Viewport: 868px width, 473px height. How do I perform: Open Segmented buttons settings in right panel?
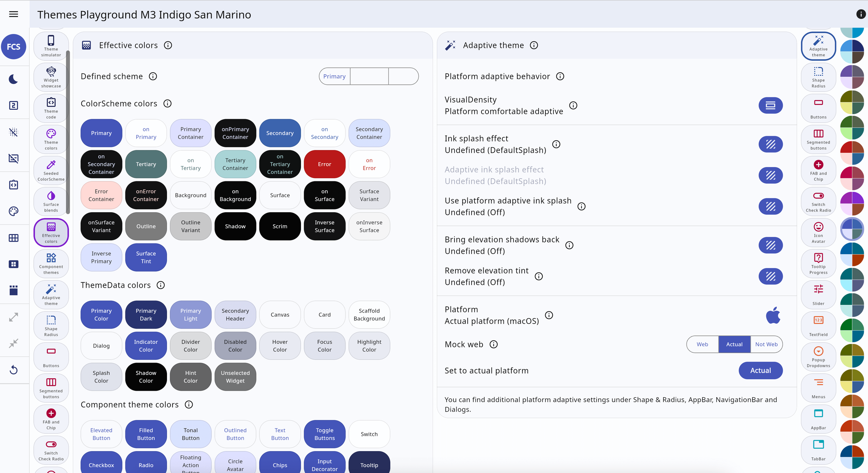[818, 139]
